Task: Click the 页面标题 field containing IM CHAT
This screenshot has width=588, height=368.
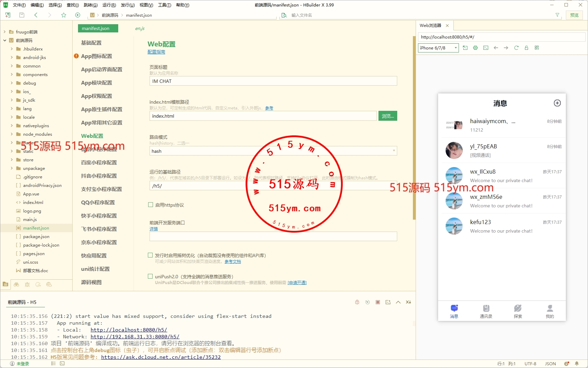Action: 273,81
